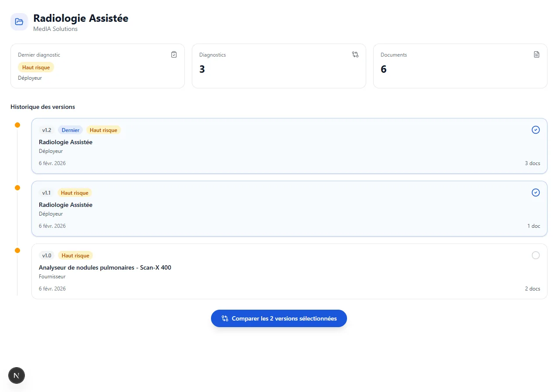The height and width of the screenshot is (392, 558).
Task: Click the 3 docs count on v1.2
Action: pos(532,163)
